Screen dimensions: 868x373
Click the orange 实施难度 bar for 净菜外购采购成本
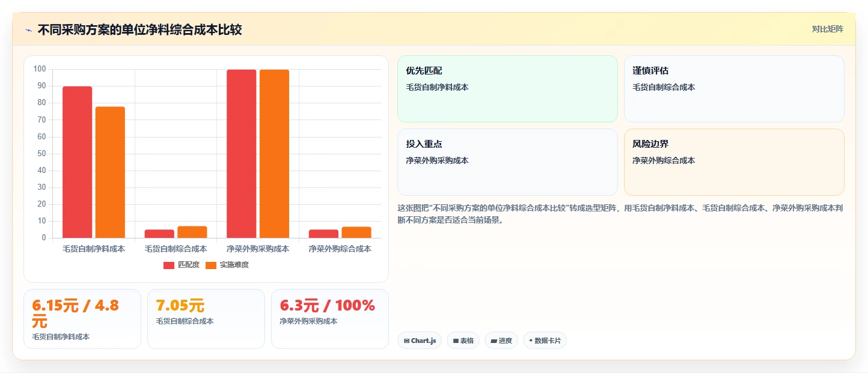tap(274, 154)
